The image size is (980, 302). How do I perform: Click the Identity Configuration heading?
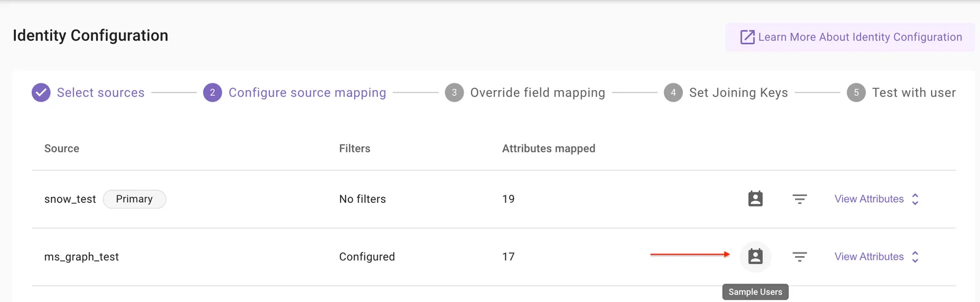pyautogui.click(x=91, y=36)
